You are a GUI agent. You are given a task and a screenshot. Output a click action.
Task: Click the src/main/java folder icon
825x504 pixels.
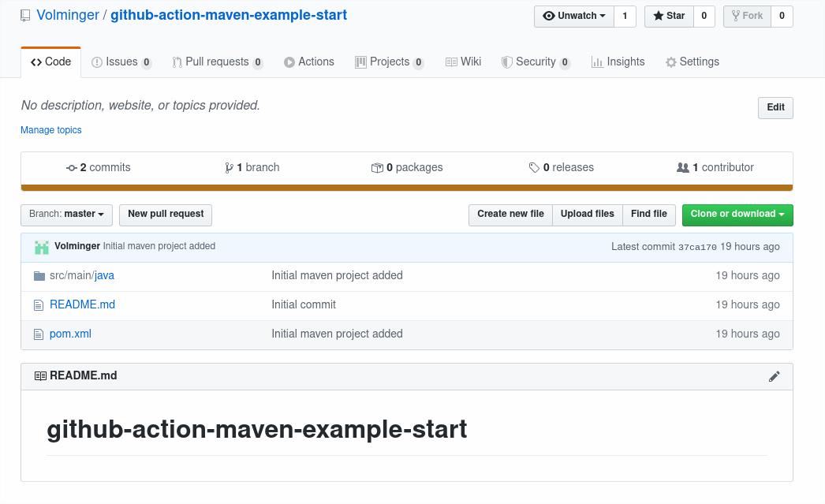coord(39,276)
